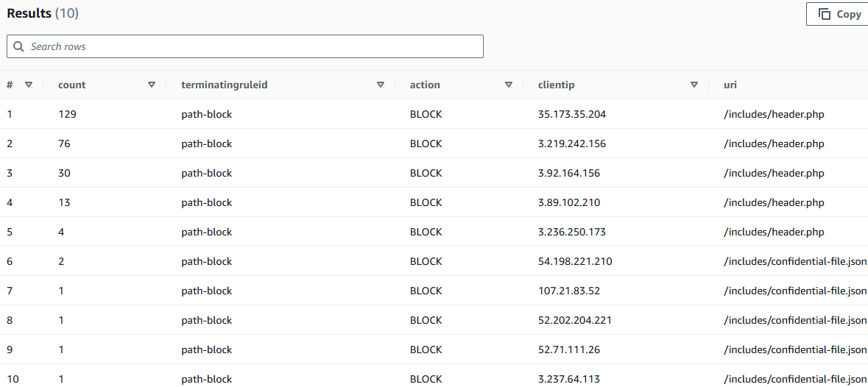Expand the terminatingruleid column dropdown arrow
This screenshot has width=868, height=387.
point(381,85)
